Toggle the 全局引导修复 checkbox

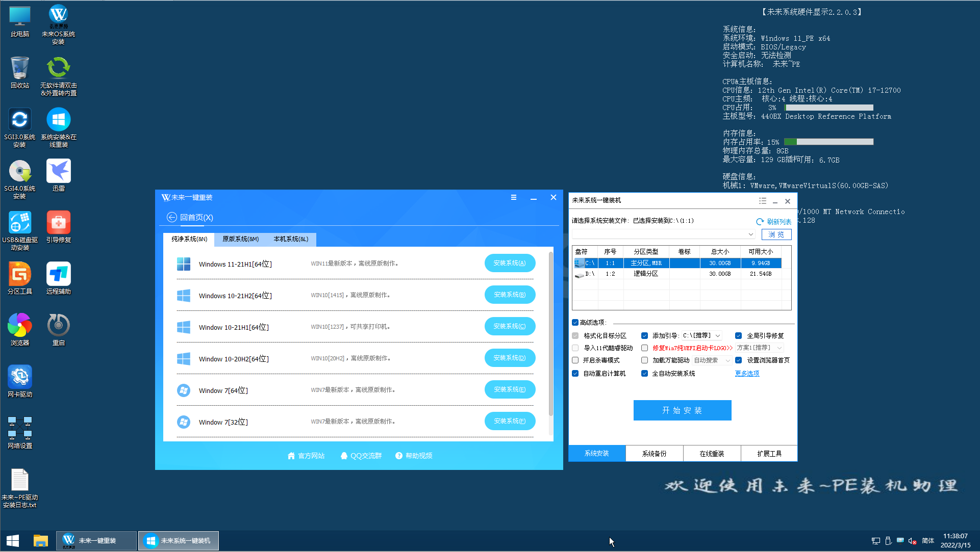pos(738,336)
